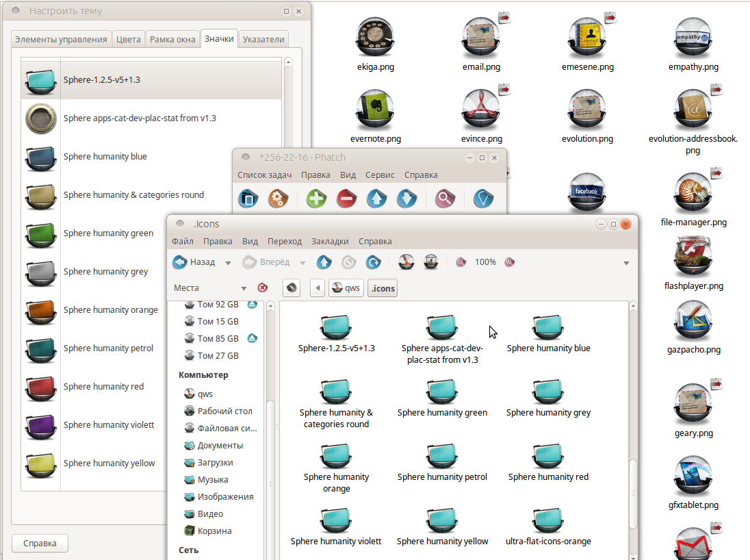Switch to the Рамка окна tab
Screen dimensions: 750x560
click(172, 39)
